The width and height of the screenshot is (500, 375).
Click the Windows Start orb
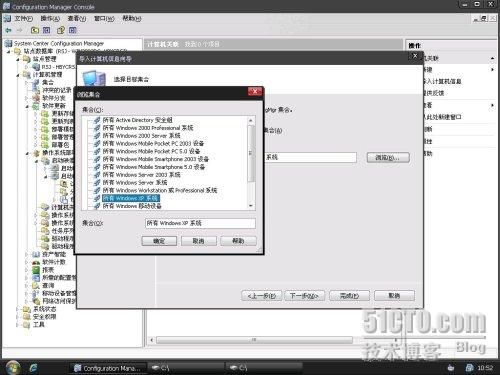(13, 368)
